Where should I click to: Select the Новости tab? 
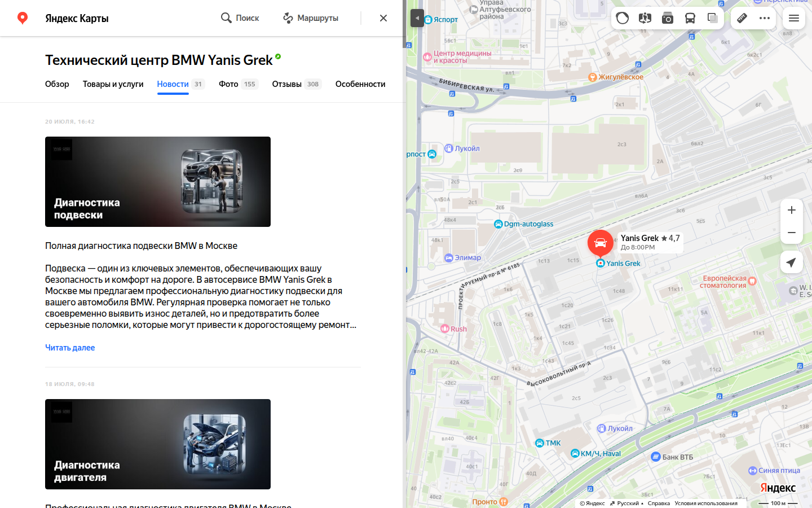180,84
